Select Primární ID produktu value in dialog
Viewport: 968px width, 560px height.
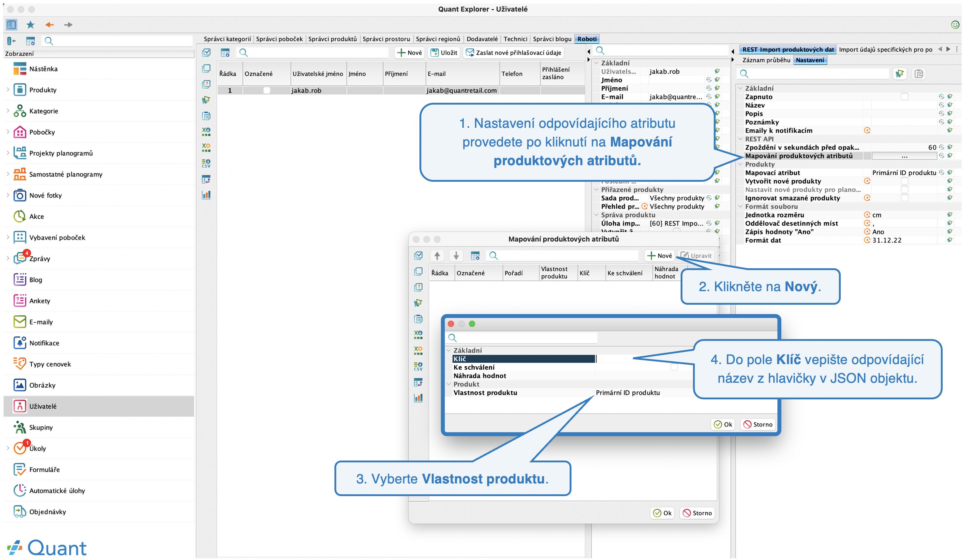[x=628, y=393]
